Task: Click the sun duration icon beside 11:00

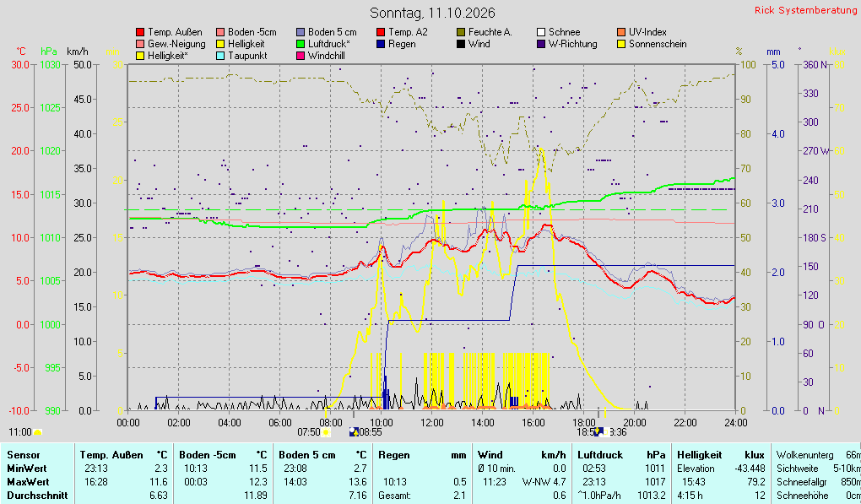Action: (x=37, y=432)
